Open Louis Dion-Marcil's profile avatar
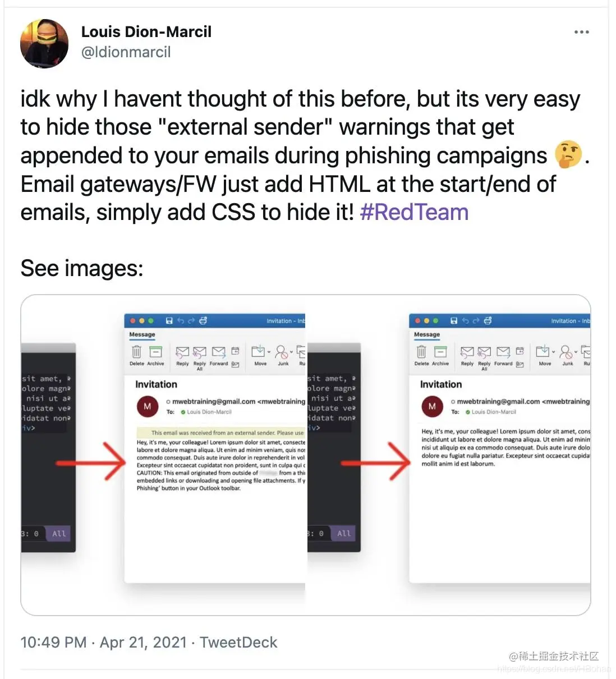616x679 pixels. pyautogui.click(x=44, y=43)
